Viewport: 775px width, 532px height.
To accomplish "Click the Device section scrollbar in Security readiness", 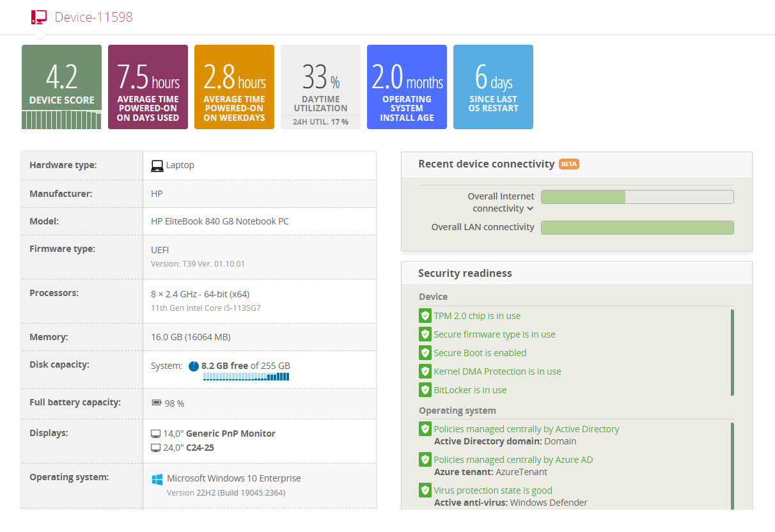I will coord(732,353).
